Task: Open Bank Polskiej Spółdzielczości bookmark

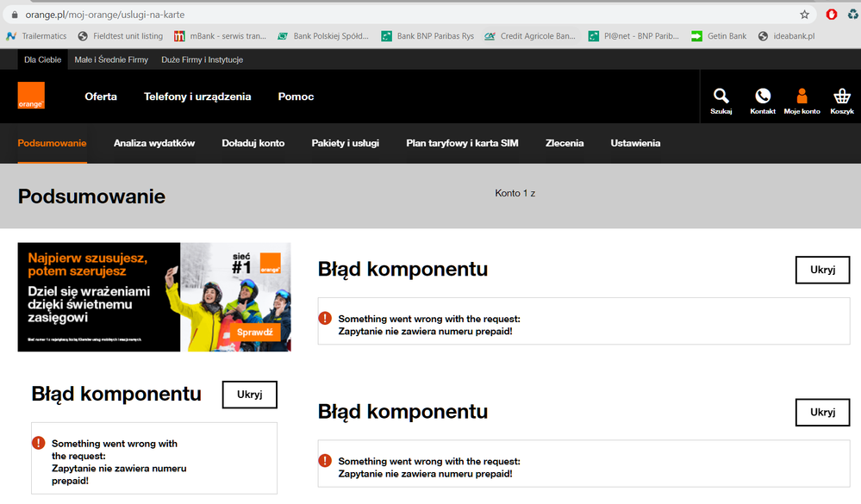Action: [323, 36]
